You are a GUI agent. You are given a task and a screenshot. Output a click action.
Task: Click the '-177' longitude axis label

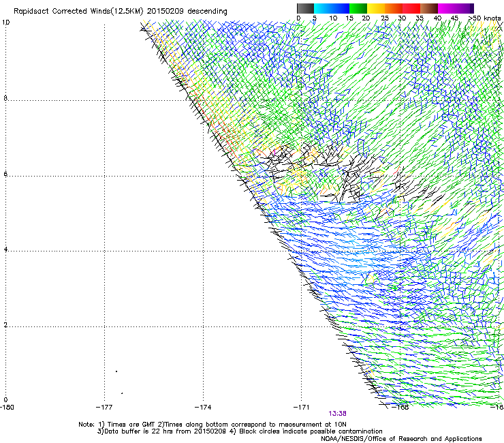point(104,408)
